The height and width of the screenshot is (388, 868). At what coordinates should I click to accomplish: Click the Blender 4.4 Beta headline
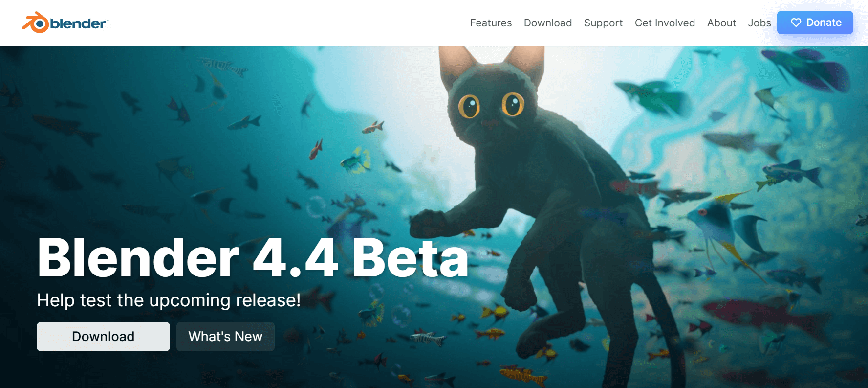click(x=253, y=258)
